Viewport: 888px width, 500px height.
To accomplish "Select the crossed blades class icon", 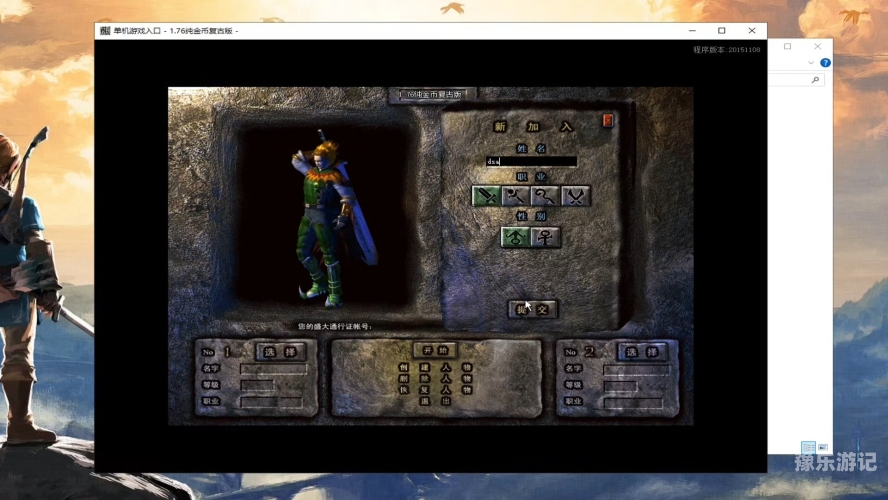I will [x=575, y=196].
